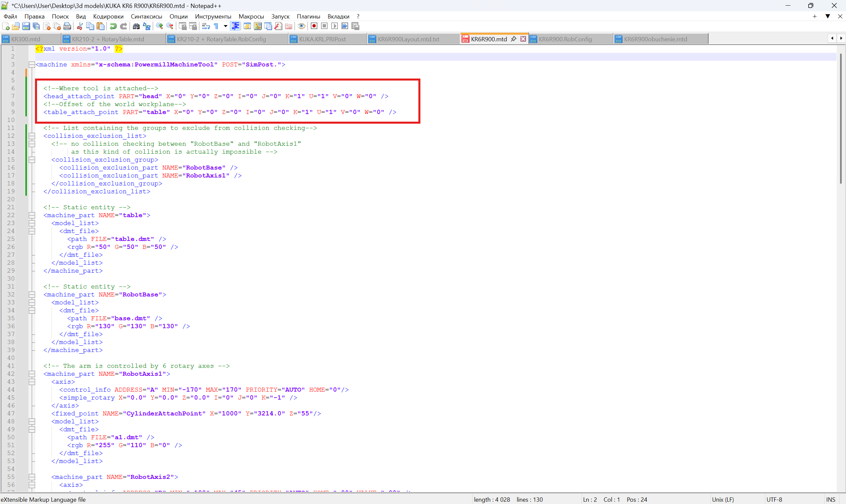Image resolution: width=846 pixels, height=504 pixels.
Task: Undo the last edit via toolbar
Action: 113,26
